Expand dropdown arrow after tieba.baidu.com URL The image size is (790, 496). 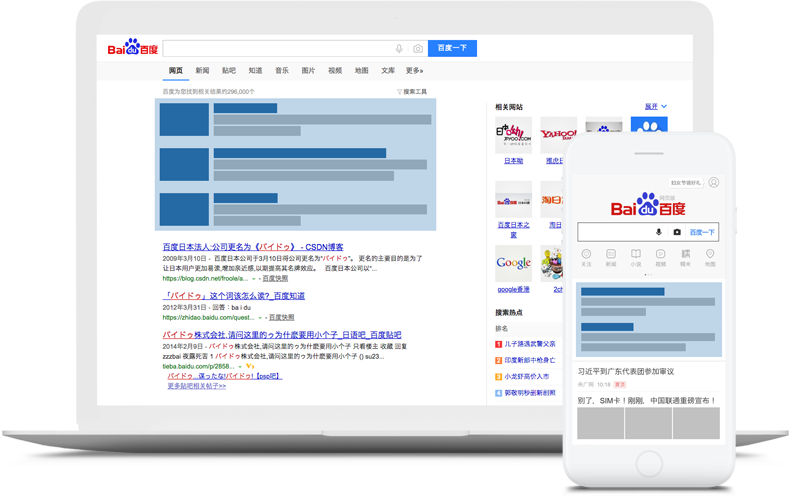pos(240,366)
